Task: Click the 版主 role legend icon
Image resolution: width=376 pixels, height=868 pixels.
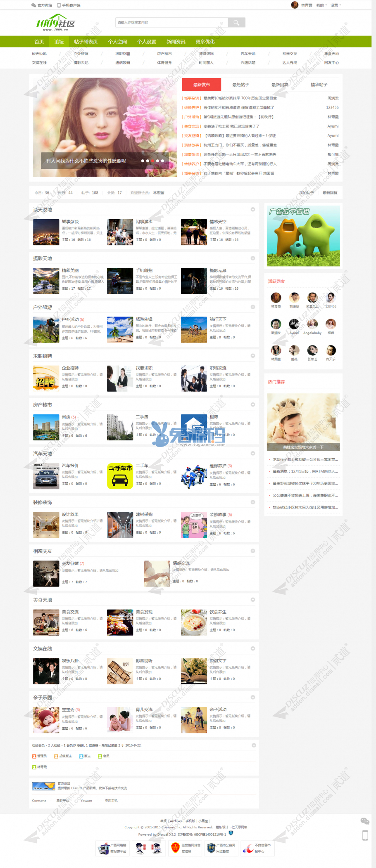Action: pos(81,756)
